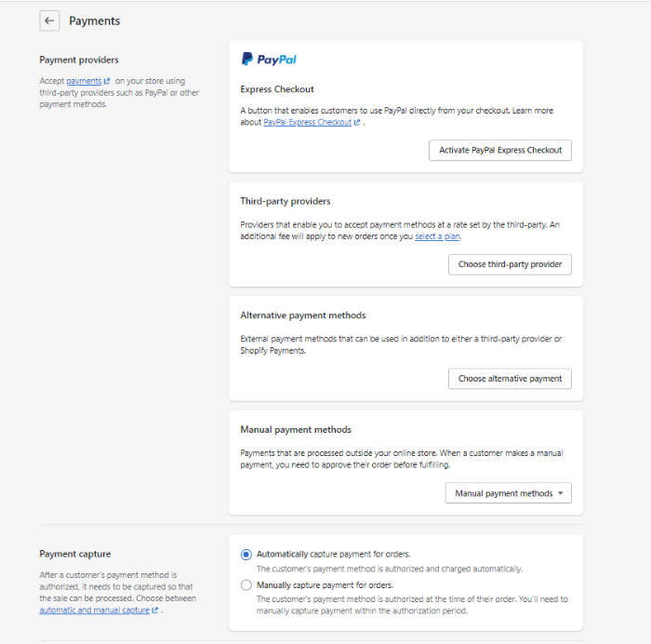651x644 pixels.
Task: Click external-link icon beside payments link
Action: [107, 81]
